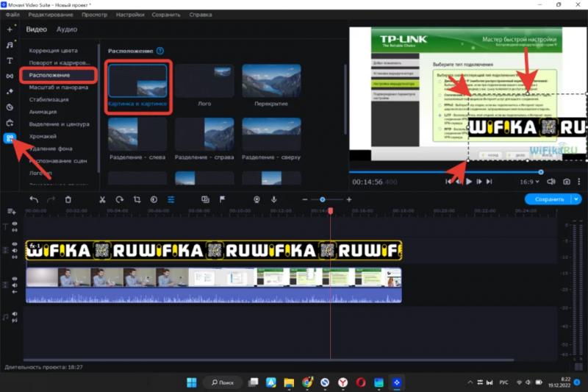Adjust the timeline zoom slider handle
This screenshot has width=588, height=392.
322,199
